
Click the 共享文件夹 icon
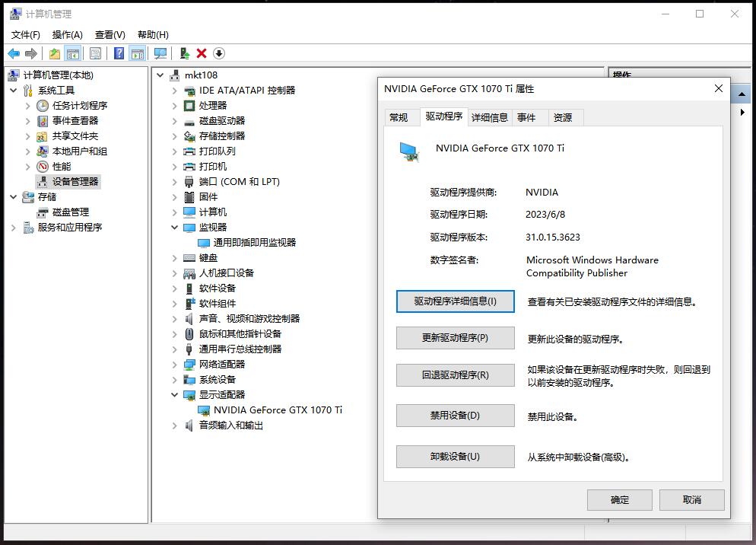(43, 136)
